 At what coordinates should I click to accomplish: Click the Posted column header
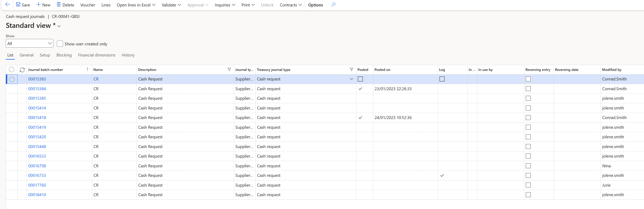363,70
